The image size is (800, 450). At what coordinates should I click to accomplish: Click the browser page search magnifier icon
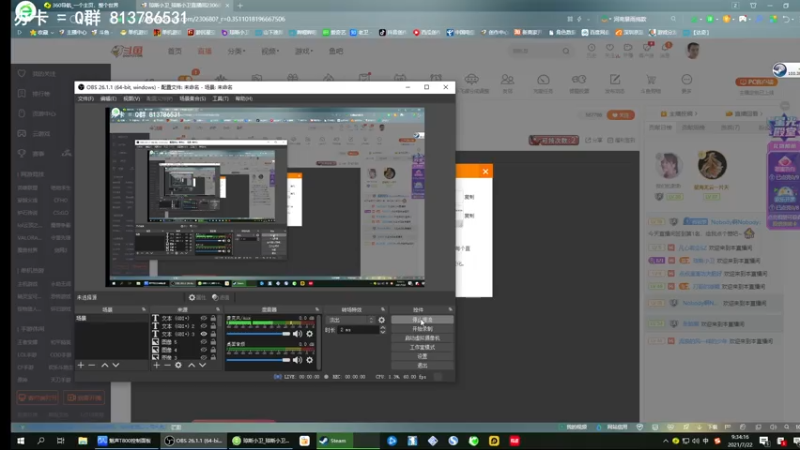[x=566, y=51]
